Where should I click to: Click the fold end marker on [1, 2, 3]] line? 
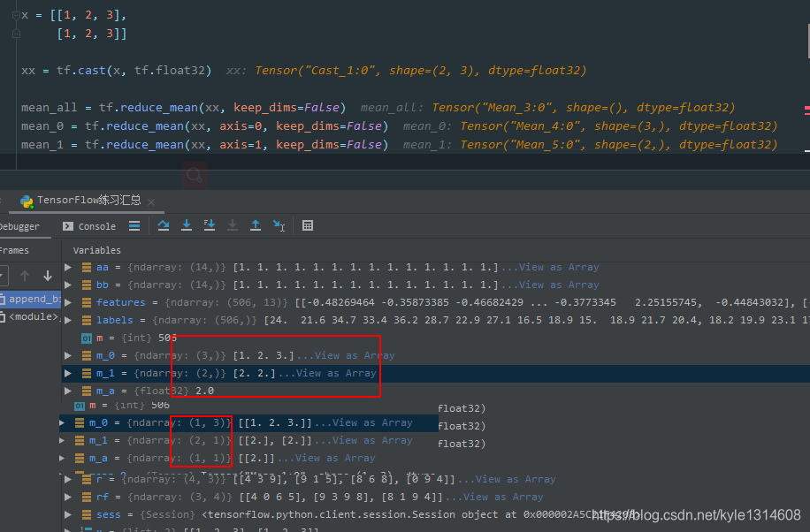tap(16, 34)
